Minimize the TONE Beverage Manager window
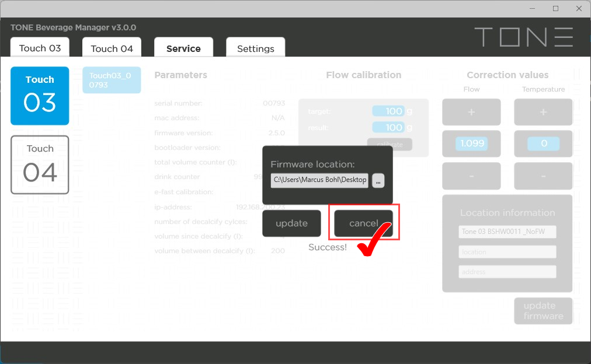Image resolution: width=591 pixels, height=364 pixels. [x=532, y=8]
